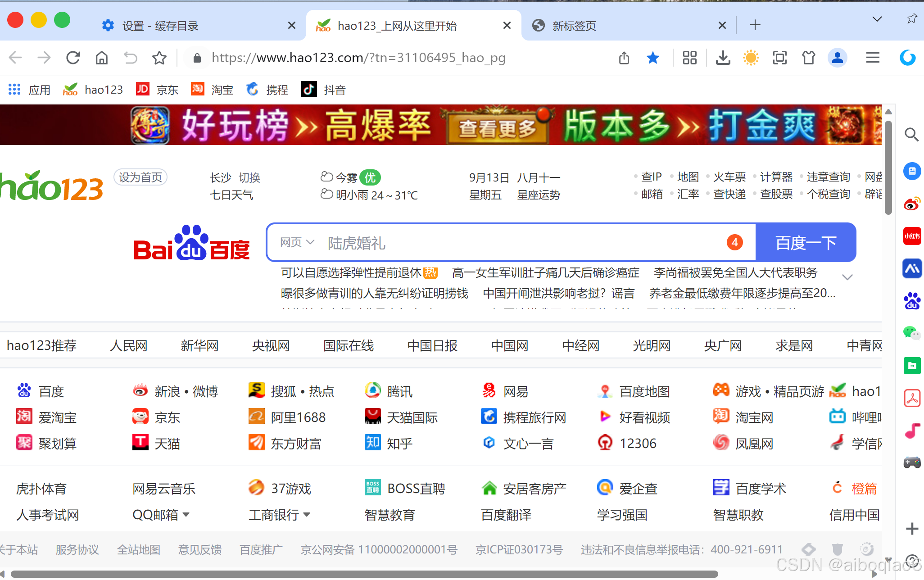Click the address bar URL field
924x580 pixels.
point(358,58)
